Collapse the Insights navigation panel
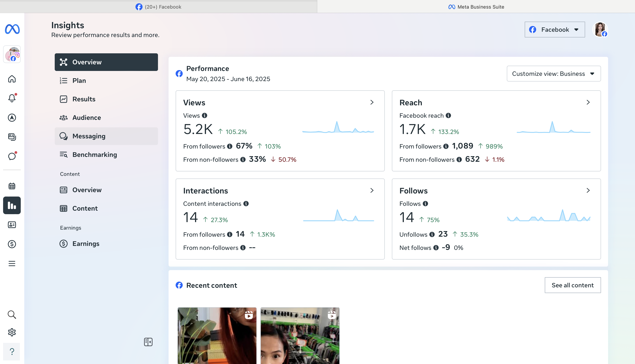 148,342
